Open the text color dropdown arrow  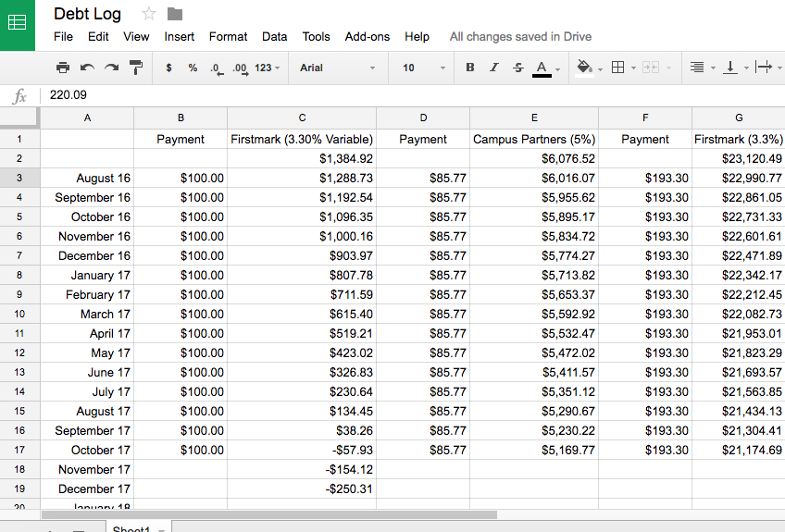pyautogui.click(x=557, y=69)
